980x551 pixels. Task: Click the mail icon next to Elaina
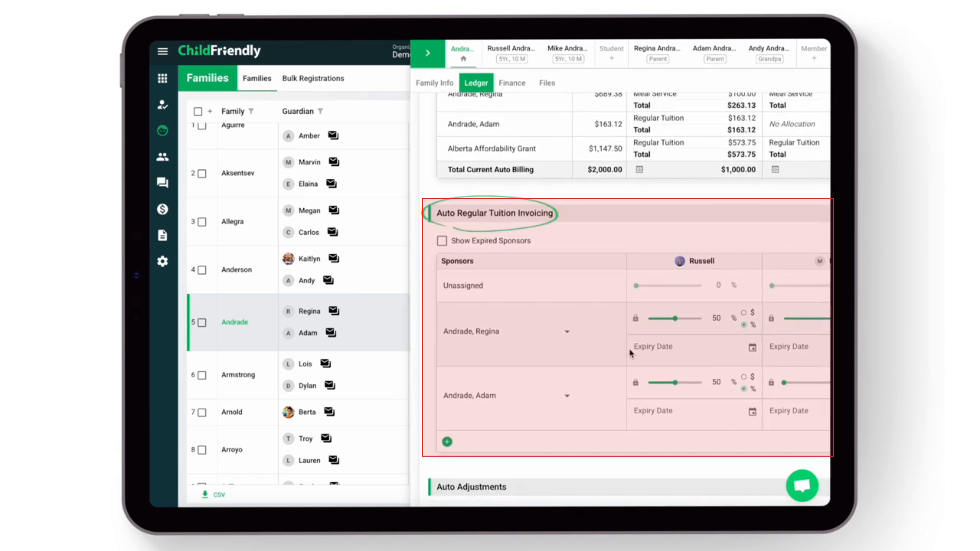[x=331, y=184]
